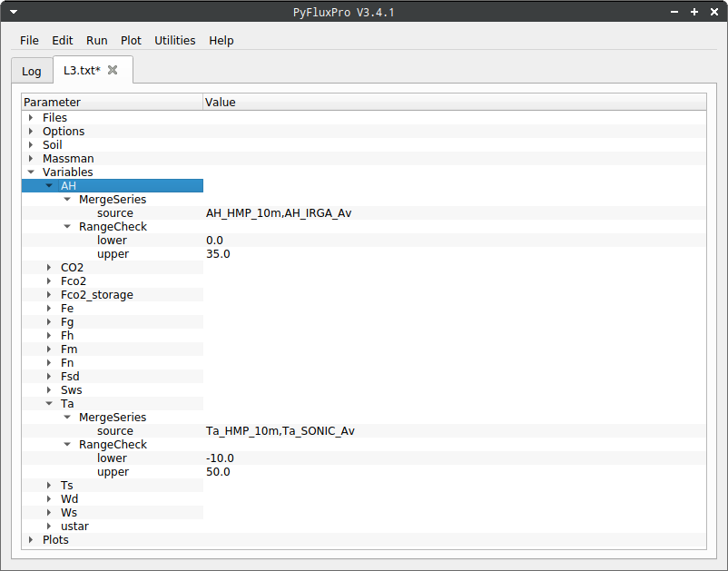Image resolution: width=728 pixels, height=571 pixels.
Task: Expand the Fn variable arrow
Action: pos(49,362)
